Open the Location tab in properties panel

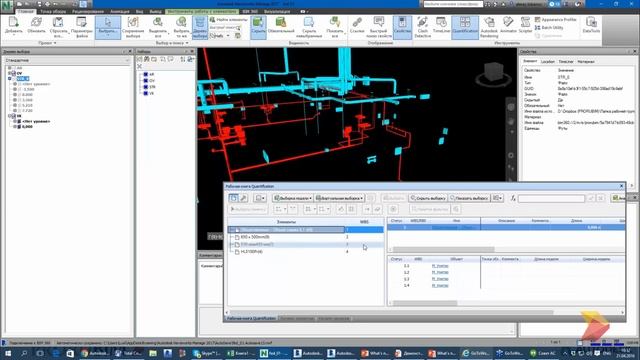click(547, 62)
